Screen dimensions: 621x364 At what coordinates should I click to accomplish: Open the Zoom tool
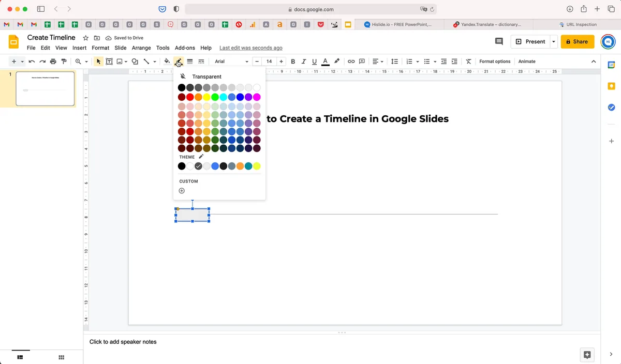[x=79, y=62]
